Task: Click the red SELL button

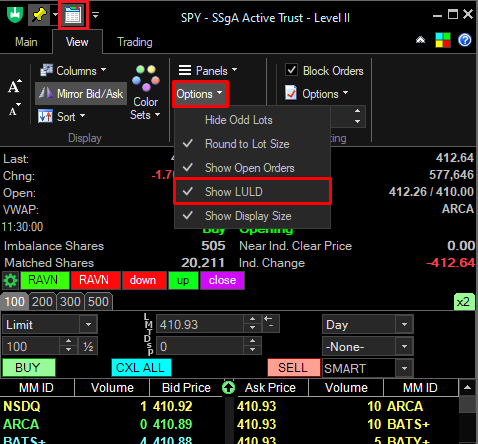Action: (293, 368)
